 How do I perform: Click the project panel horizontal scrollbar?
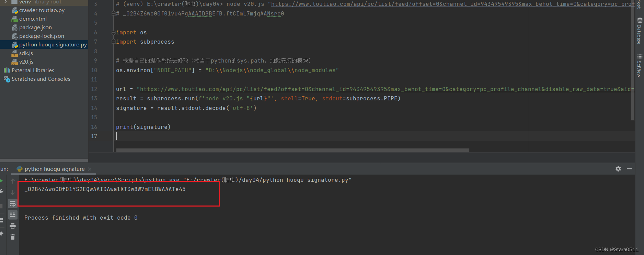(44, 160)
